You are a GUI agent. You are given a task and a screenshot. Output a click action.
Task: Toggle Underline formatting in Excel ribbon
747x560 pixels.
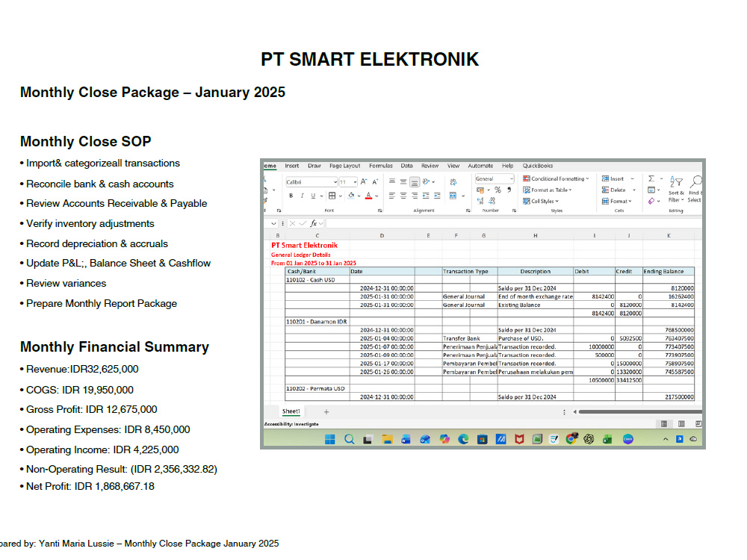click(x=313, y=196)
